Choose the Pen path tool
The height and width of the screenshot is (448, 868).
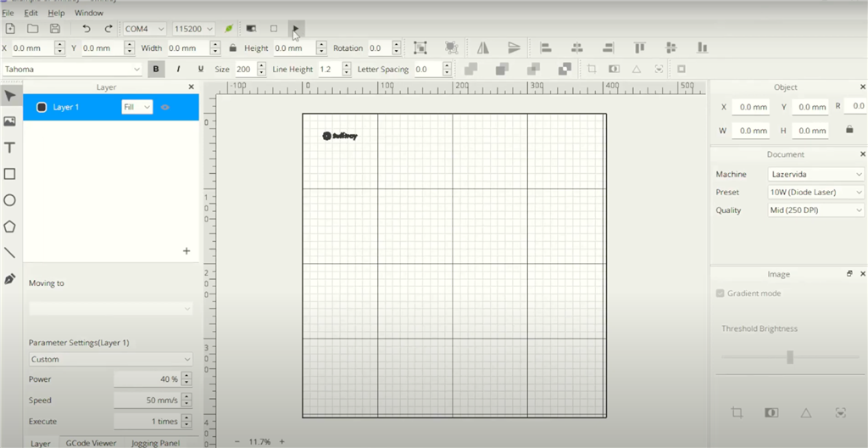10,279
